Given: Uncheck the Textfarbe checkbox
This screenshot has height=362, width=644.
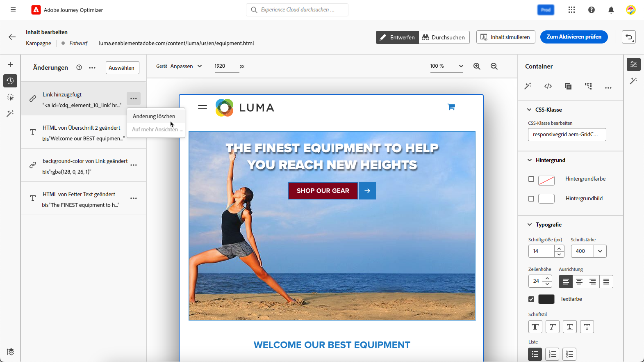Looking at the screenshot, I should [x=531, y=299].
